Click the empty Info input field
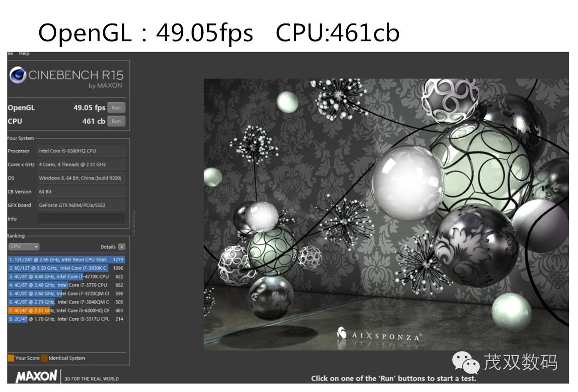Viewport: 578px width, 392px height. tap(81, 219)
